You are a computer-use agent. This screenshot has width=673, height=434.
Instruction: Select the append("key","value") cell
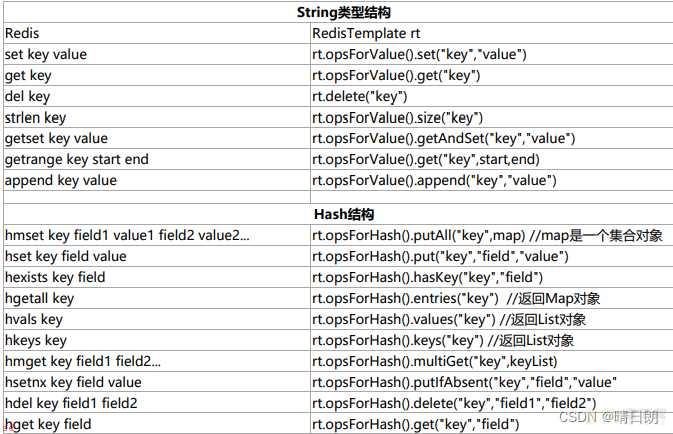pos(491,180)
